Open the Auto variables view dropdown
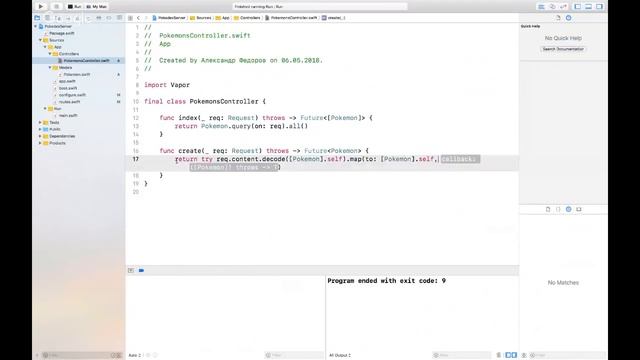The width and height of the screenshot is (640, 360). click(x=135, y=355)
